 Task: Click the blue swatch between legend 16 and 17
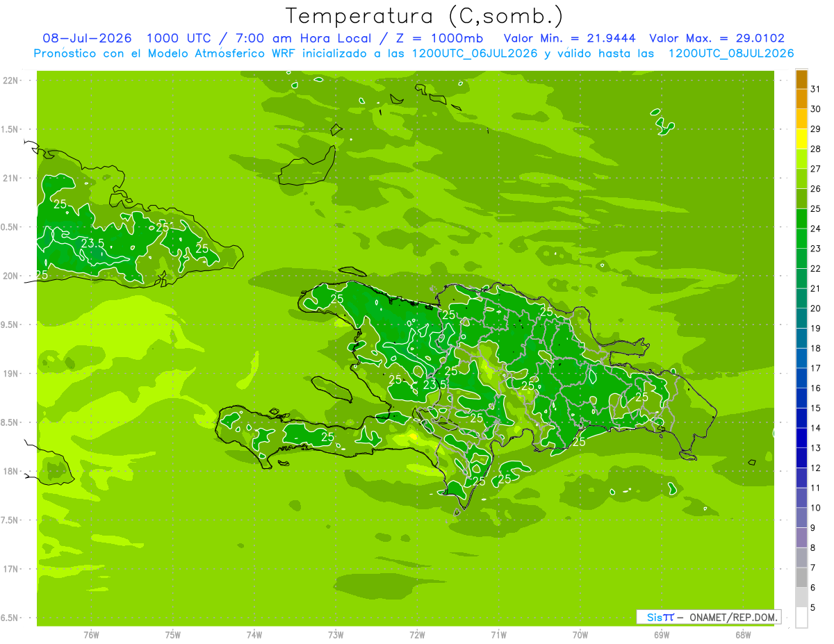[x=801, y=378]
